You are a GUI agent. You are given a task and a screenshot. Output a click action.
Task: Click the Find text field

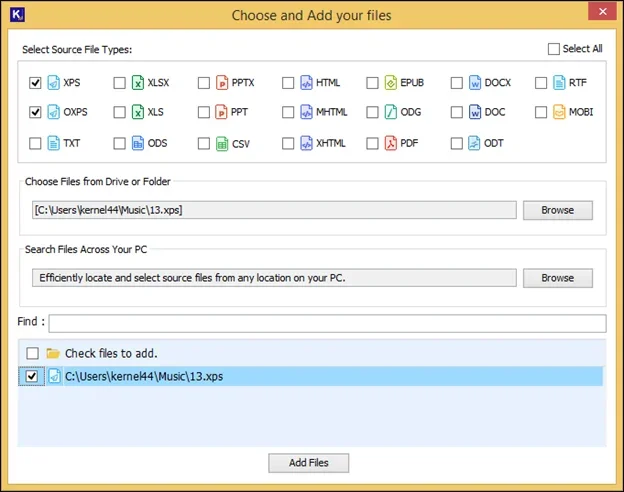(x=328, y=323)
